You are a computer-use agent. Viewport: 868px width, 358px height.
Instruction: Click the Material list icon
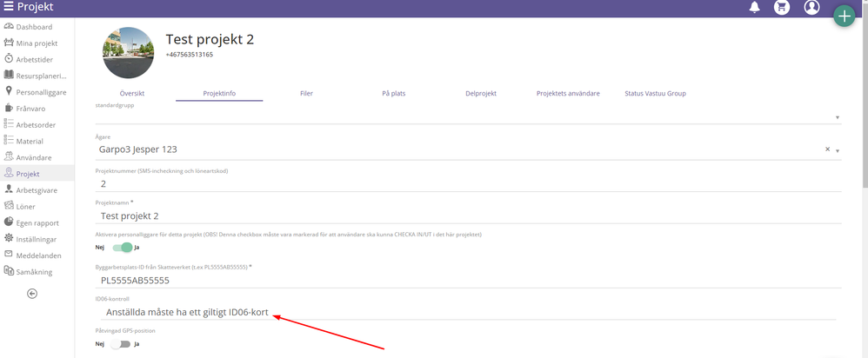coord(9,141)
